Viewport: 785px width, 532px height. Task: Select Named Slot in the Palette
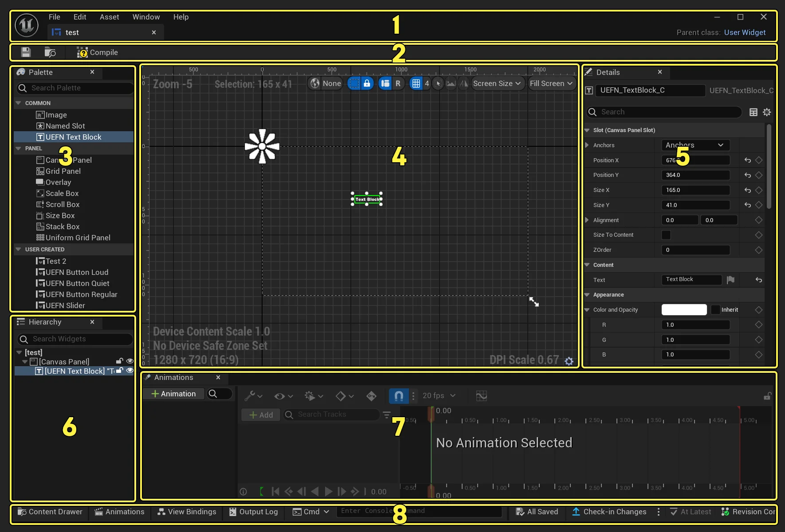(60, 126)
